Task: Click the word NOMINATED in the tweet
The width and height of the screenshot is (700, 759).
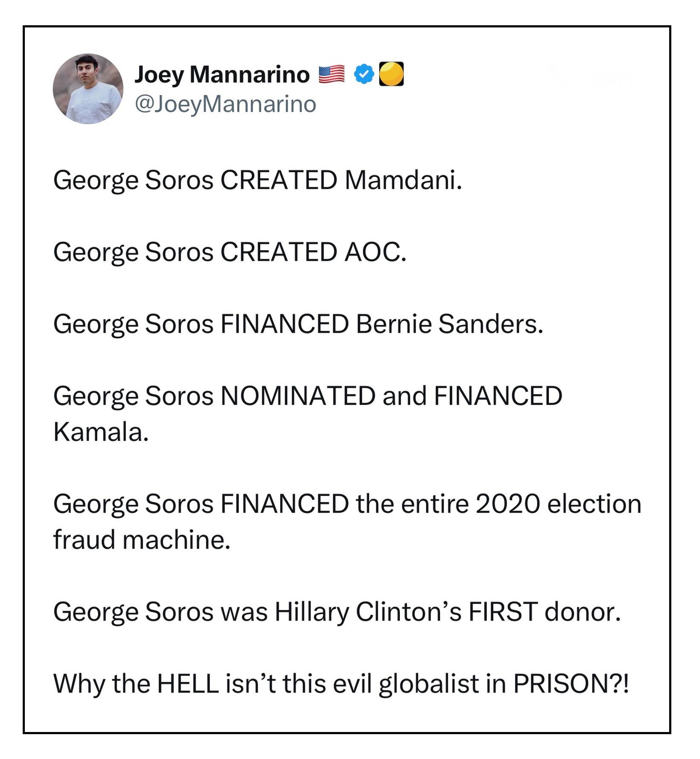Action: coord(298,396)
